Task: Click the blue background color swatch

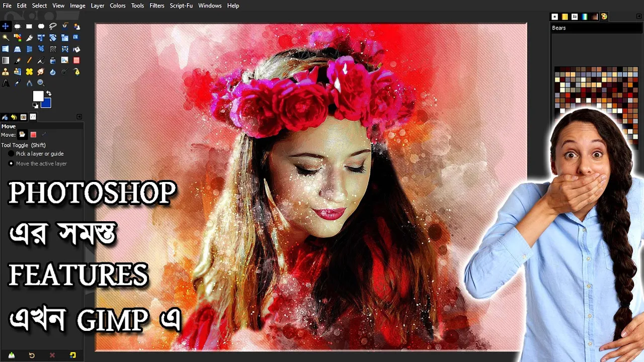Action: pos(47,104)
